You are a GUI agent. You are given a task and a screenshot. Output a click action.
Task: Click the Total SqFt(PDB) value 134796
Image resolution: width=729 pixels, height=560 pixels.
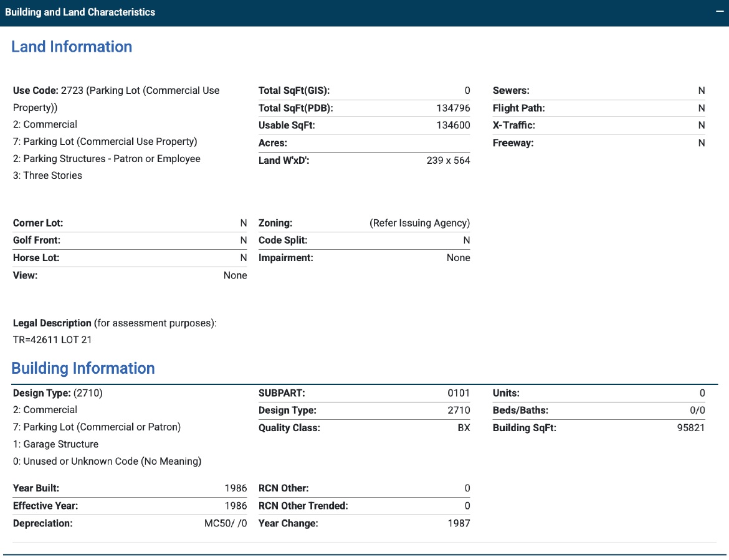pyautogui.click(x=453, y=108)
